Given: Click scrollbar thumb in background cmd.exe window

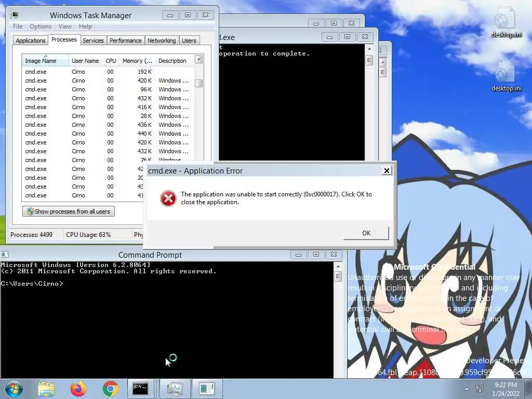Looking at the screenshot, I should tap(369, 60).
